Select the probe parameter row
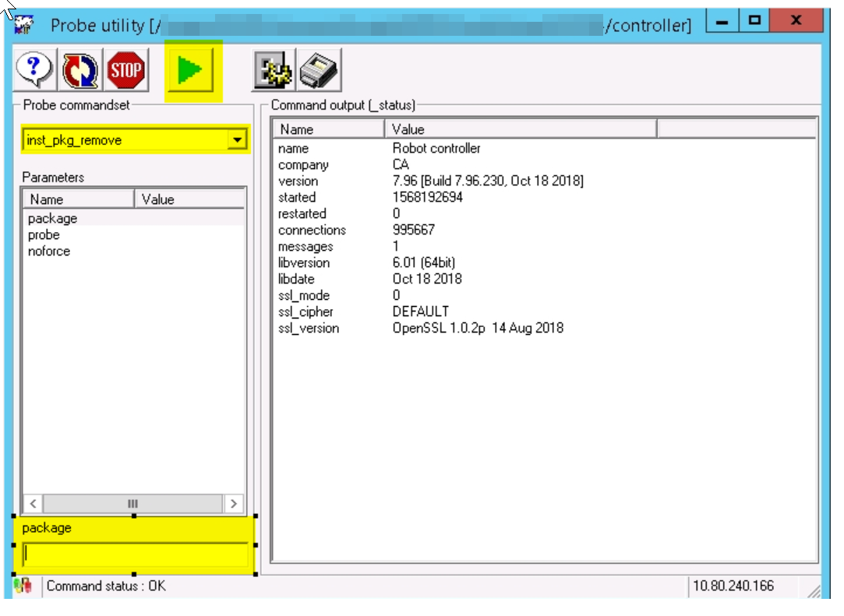 click(44, 235)
